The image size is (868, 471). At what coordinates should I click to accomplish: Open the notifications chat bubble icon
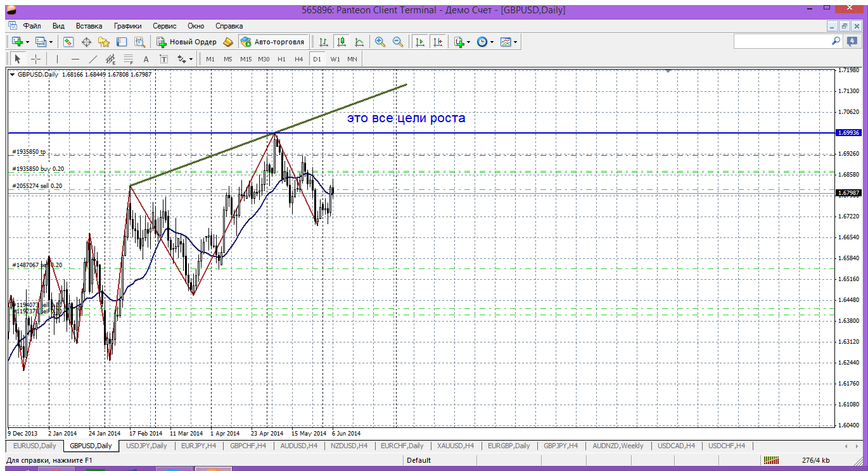(x=852, y=41)
